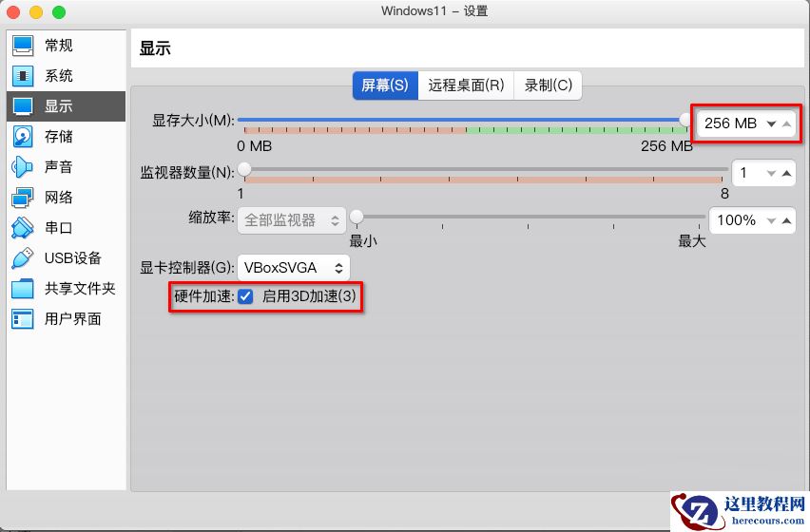Image resolution: width=810 pixels, height=532 pixels.
Task: Select the 共享文件夹 folder icon
Action: tap(23, 289)
